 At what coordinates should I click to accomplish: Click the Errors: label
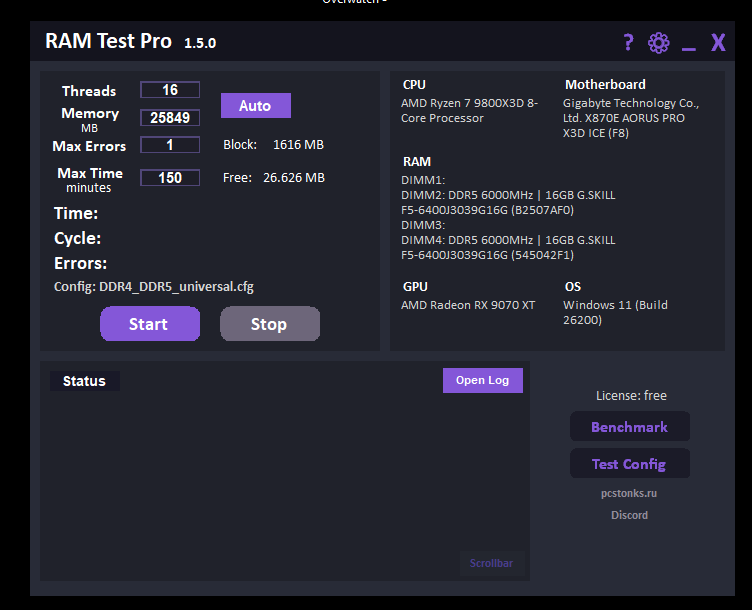coord(81,263)
